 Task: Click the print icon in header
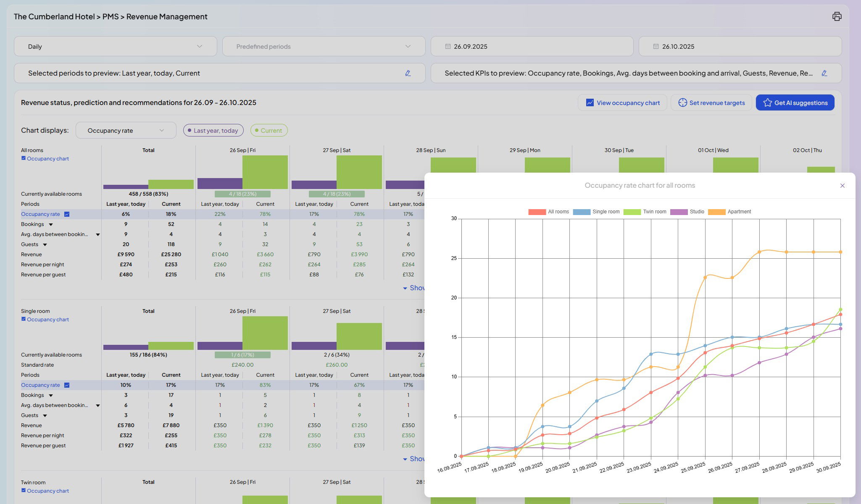click(x=837, y=16)
